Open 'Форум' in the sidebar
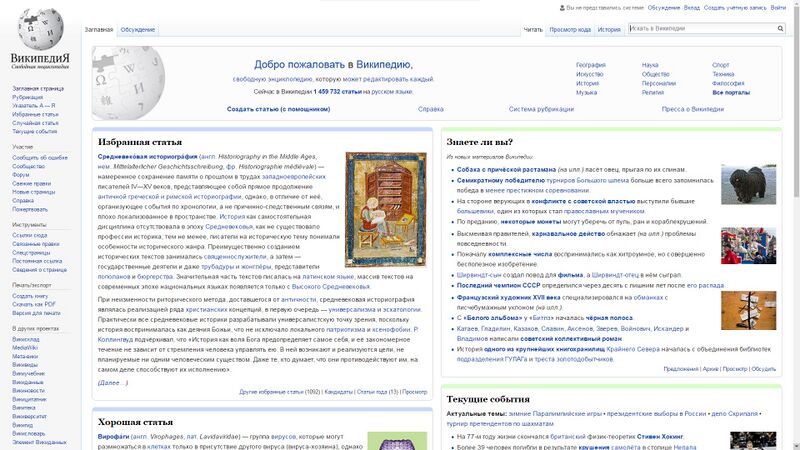 click(x=20, y=175)
